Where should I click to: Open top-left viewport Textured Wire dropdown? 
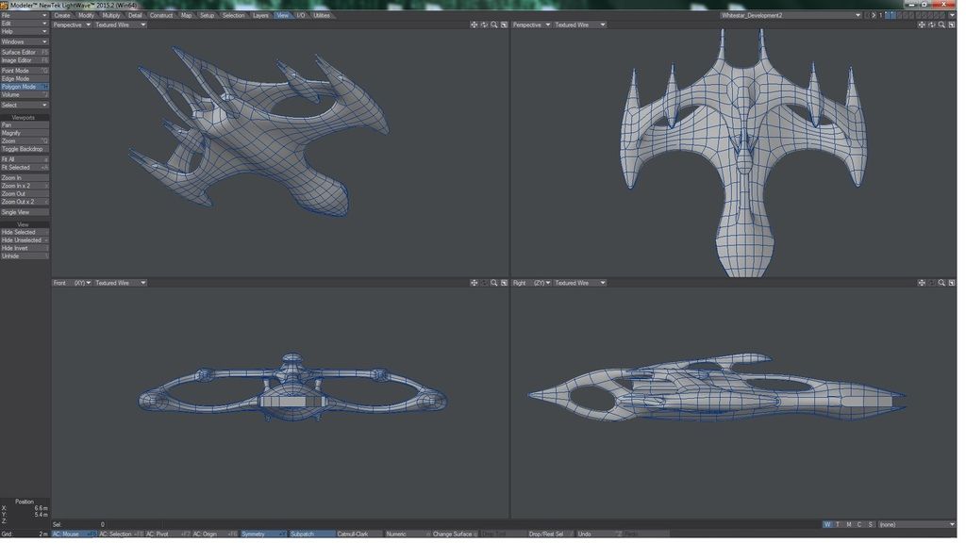(x=120, y=25)
